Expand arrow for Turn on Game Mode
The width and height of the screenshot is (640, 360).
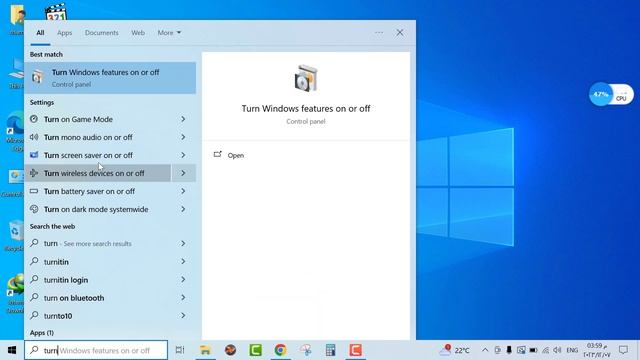click(x=183, y=119)
